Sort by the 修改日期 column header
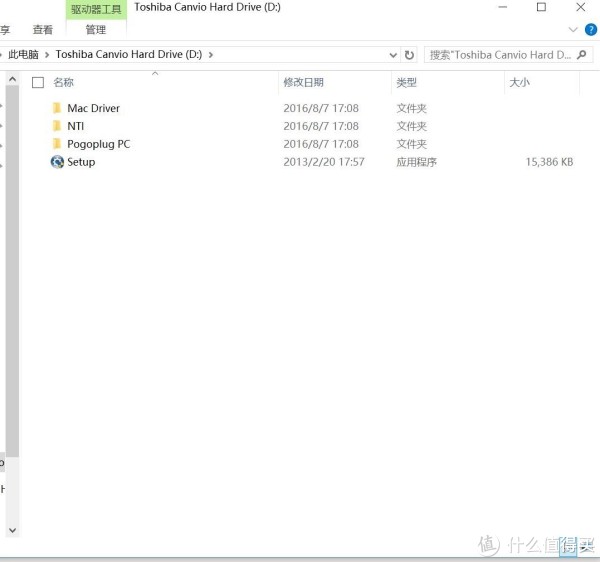Image resolution: width=600 pixels, height=562 pixels. pyautogui.click(x=303, y=82)
